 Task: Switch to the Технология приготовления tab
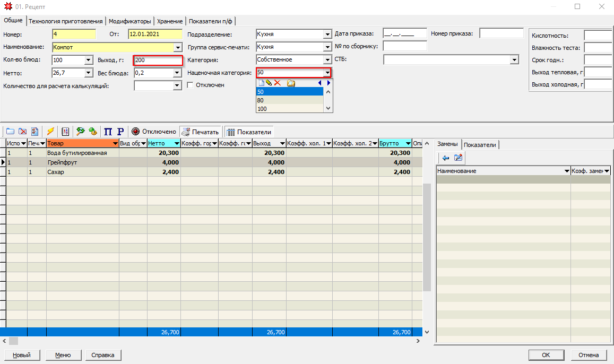tap(66, 21)
